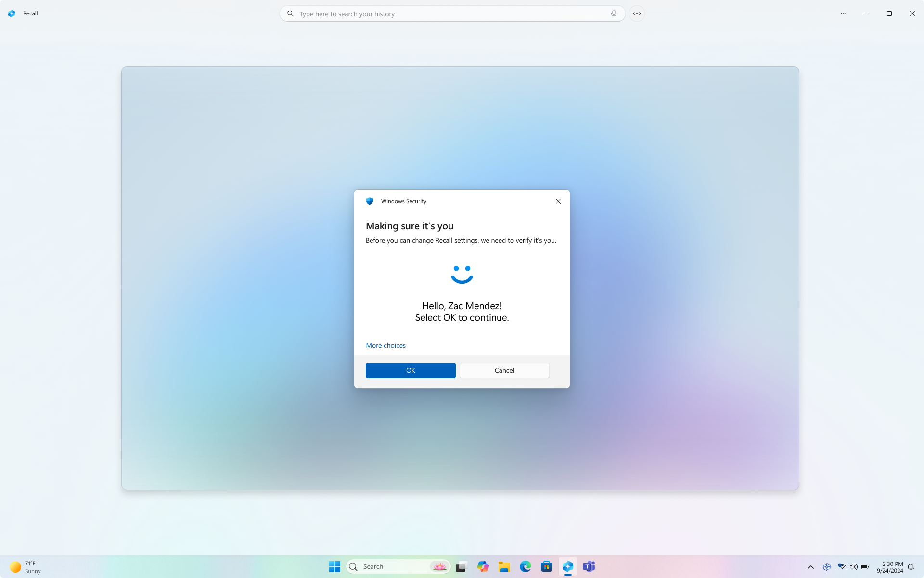Screen dimensions: 924x578
Task: Click OK to confirm identity verification
Action: (x=411, y=370)
